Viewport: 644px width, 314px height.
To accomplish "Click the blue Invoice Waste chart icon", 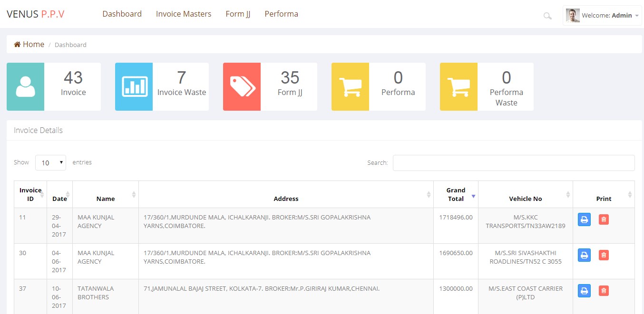I will pos(134,86).
